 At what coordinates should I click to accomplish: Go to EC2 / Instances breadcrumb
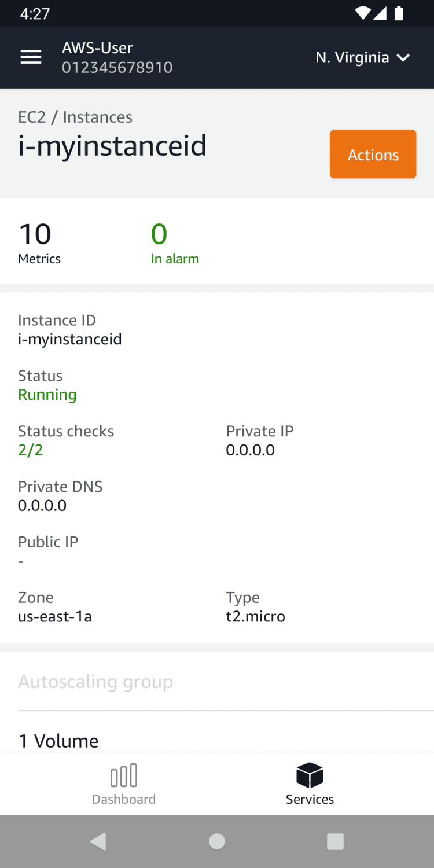coord(75,117)
